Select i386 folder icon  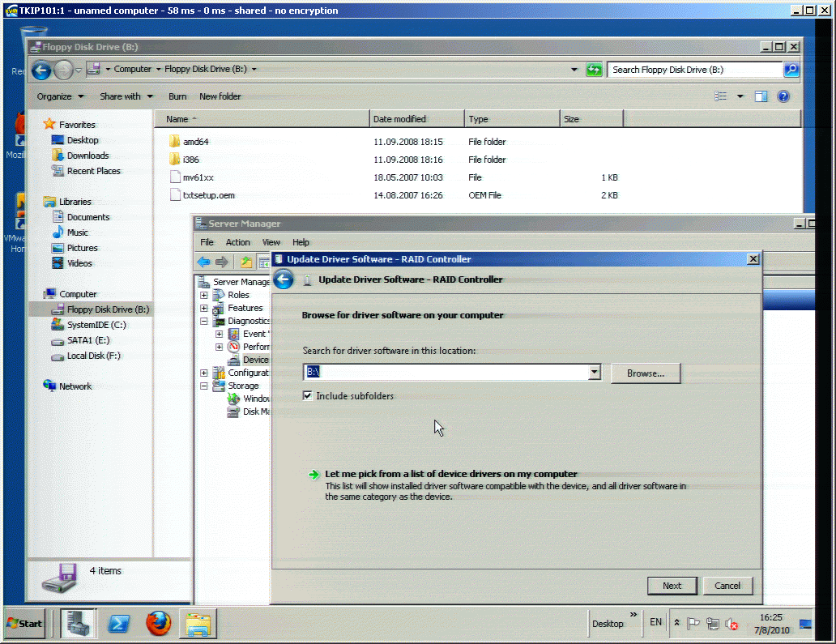tap(174, 159)
